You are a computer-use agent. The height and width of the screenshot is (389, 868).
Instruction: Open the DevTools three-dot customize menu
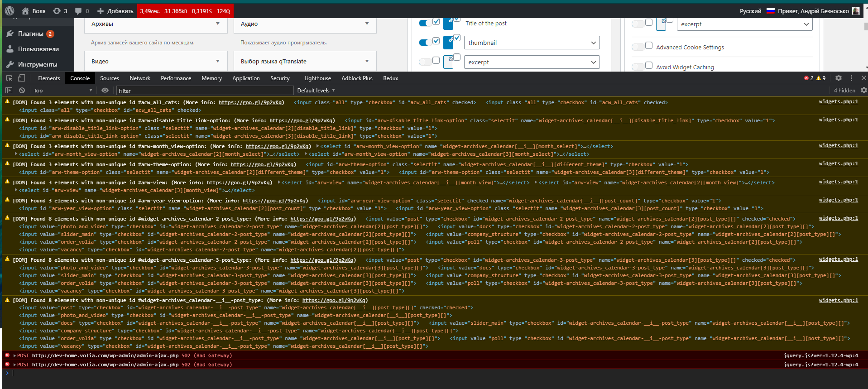pyautogui.click(x=851, y=78)
